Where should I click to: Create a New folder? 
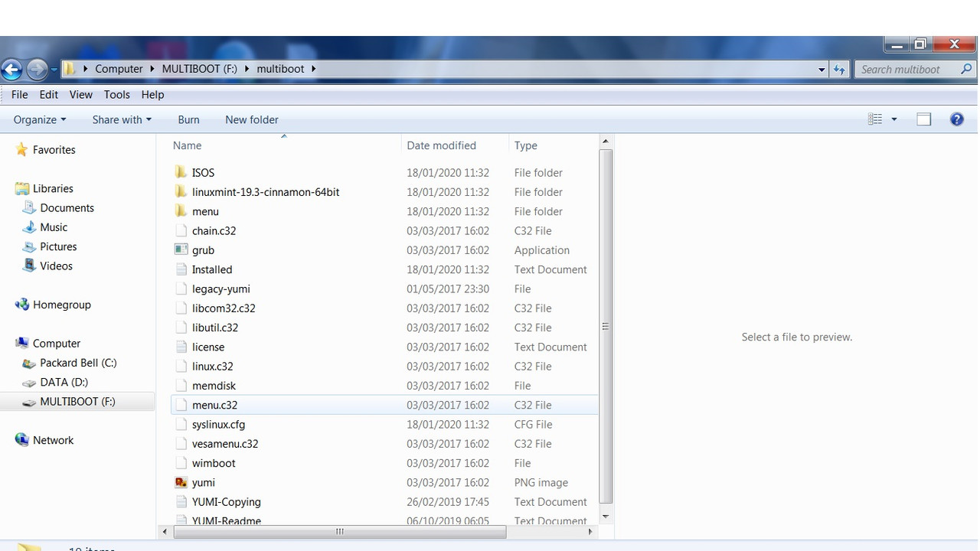pyautogui.click(x=252, y=119)
